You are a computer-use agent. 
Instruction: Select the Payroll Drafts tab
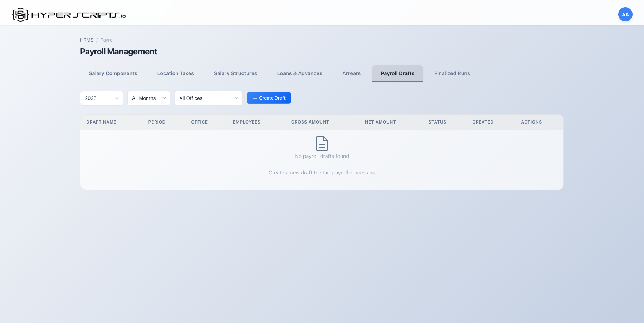click(x=397, y=73)
